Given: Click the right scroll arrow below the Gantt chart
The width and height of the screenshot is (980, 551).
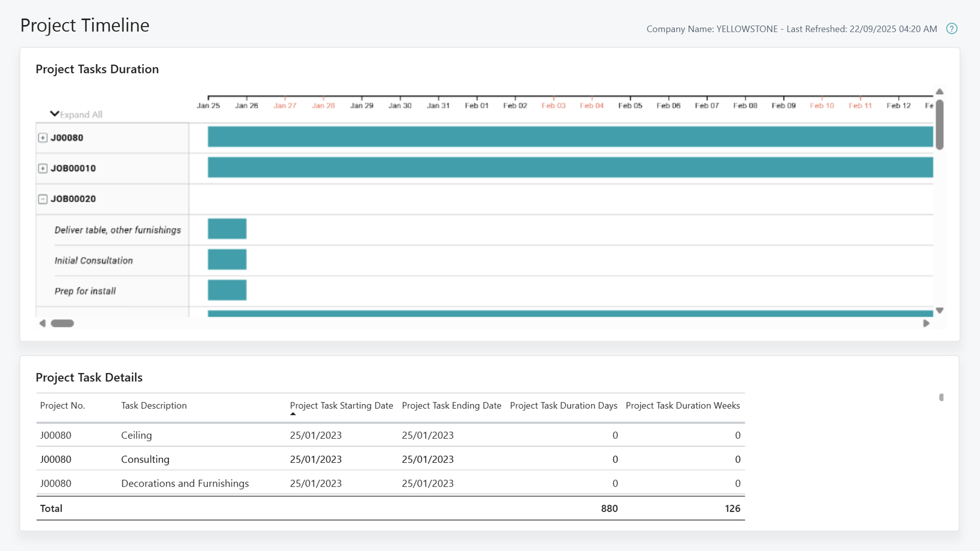Looking at the screenshot, I should click(x=927, y=323).
